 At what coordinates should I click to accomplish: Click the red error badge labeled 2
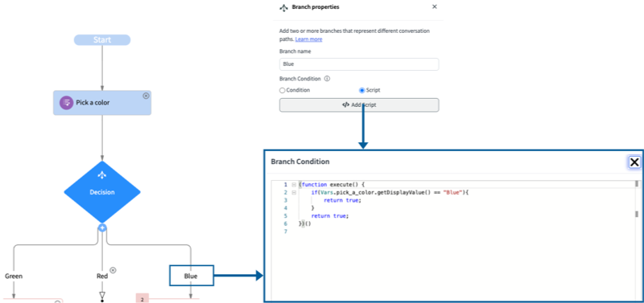142,299
